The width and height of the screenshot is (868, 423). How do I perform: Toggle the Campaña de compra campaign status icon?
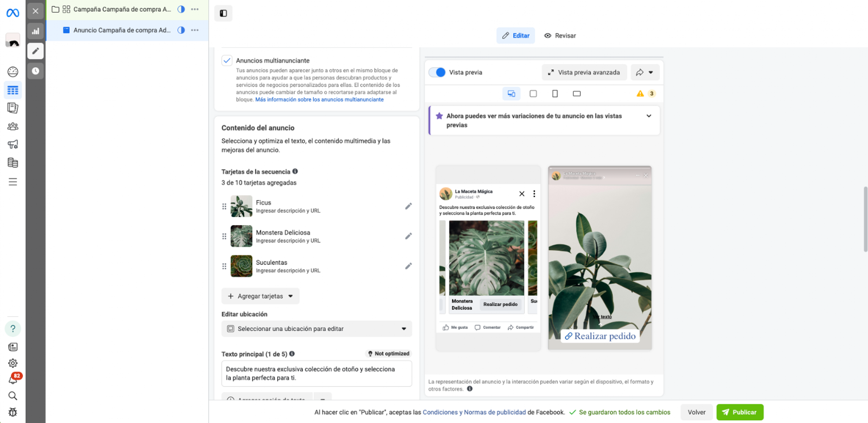tap(181, 9)
